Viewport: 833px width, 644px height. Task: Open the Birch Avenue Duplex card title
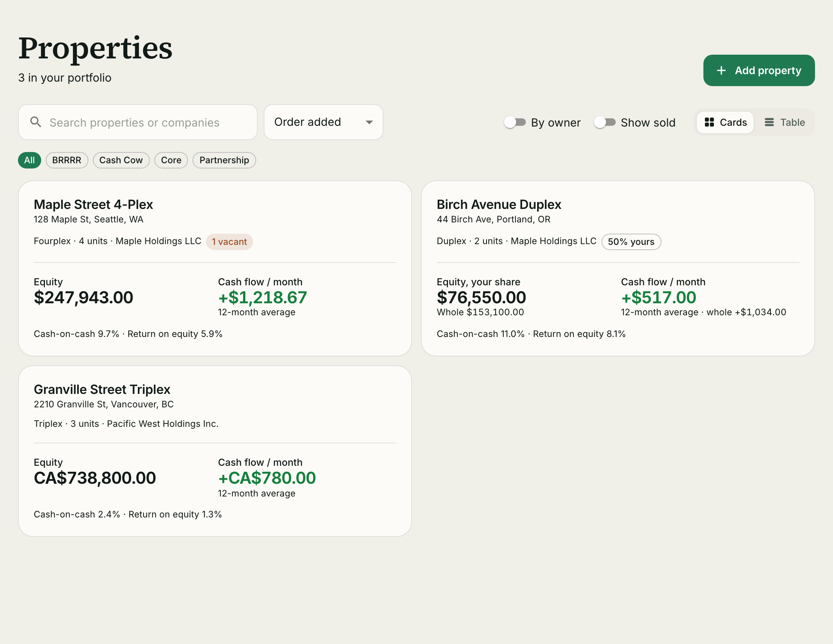pos(499,204)
